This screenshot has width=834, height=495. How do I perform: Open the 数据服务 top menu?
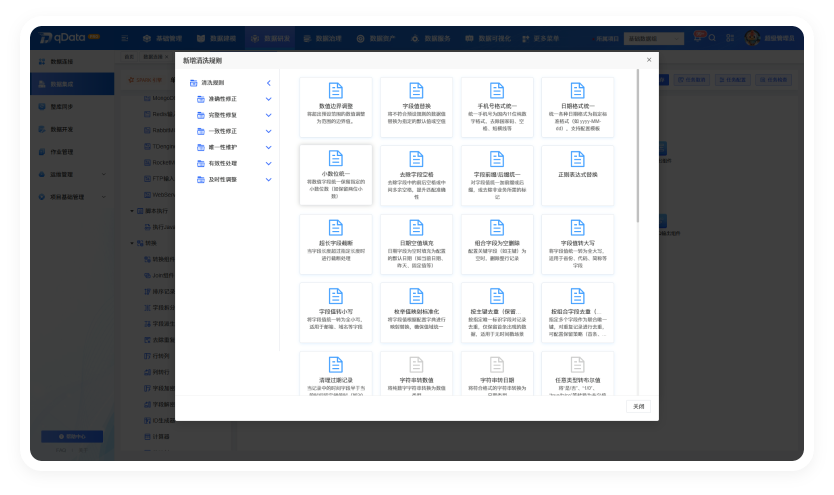(x=431, y=38)
